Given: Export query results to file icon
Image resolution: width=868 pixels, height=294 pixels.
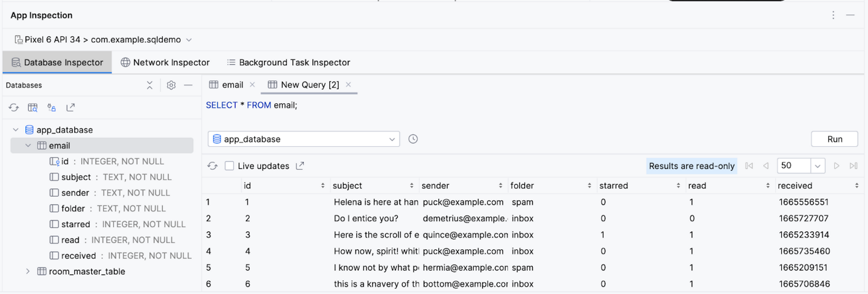Looking at the screenshot, I should 300,166.
